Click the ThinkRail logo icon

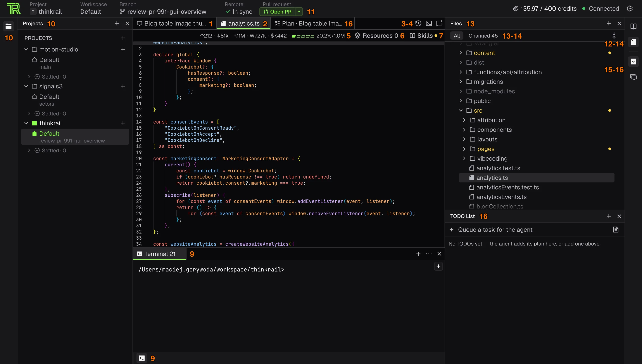point(14,9)
